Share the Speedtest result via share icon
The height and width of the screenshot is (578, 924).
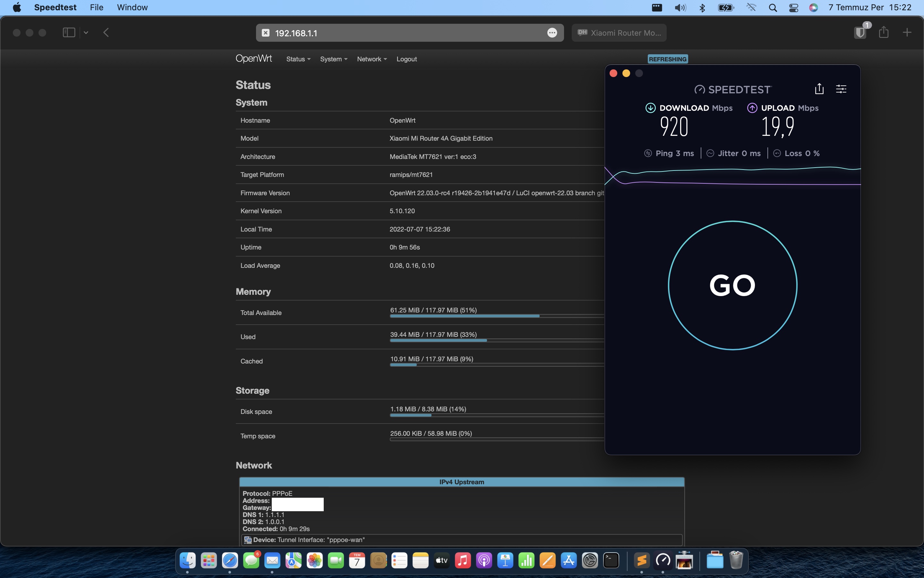pos(819,89)
